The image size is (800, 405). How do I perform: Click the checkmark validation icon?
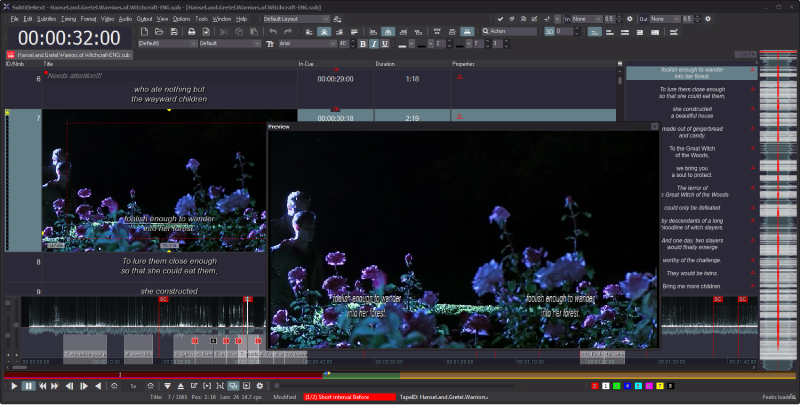point(500,19)
